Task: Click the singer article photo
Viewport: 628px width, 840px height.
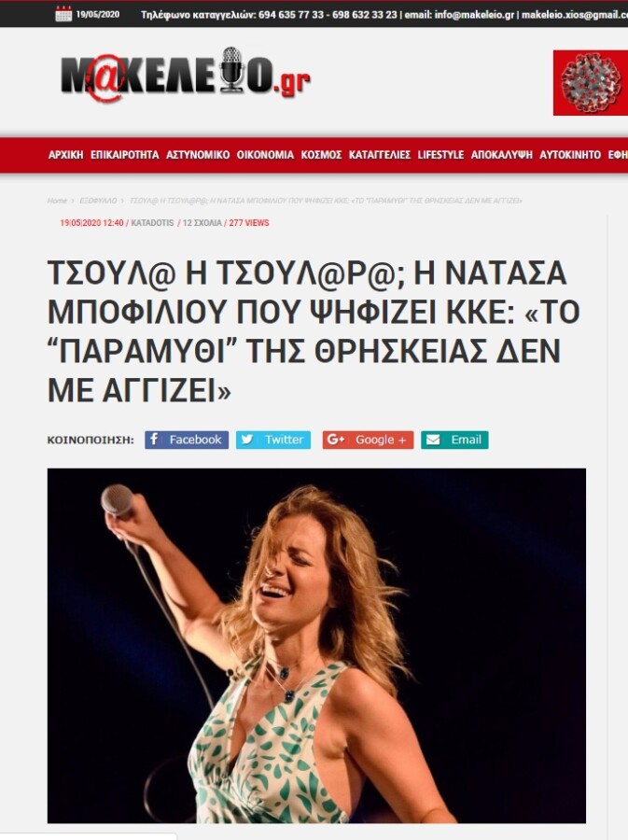Action: 316,646
